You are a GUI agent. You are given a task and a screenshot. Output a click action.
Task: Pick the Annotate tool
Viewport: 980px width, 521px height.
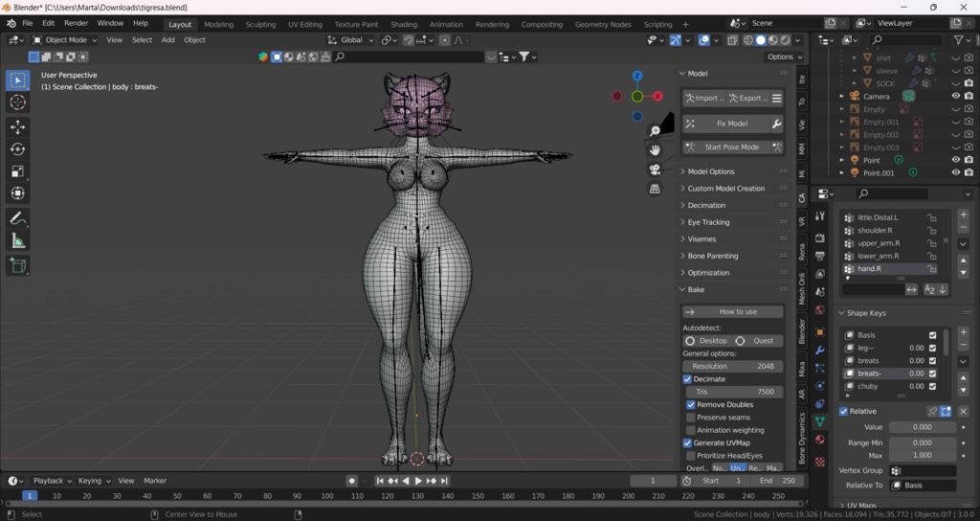pyautogui.click(x=17, y=218)
